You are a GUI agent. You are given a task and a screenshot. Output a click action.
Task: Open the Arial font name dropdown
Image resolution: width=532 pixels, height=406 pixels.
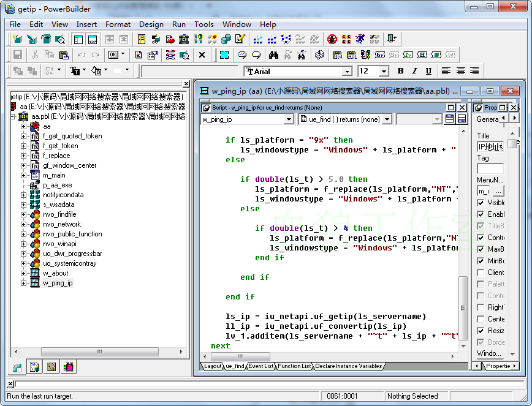point(346,72)
